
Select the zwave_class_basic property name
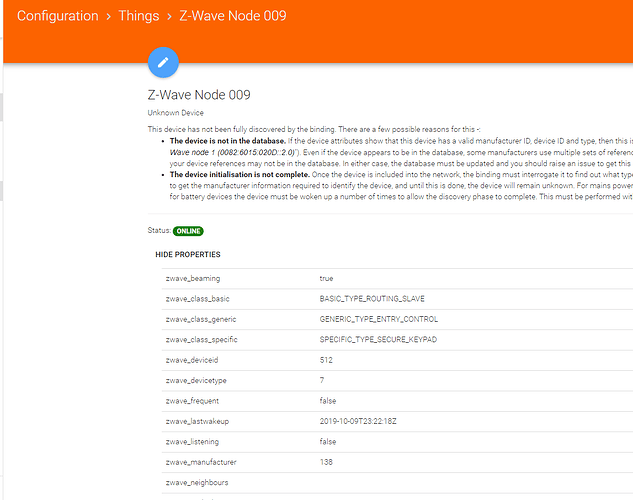(x=197, y=299)
